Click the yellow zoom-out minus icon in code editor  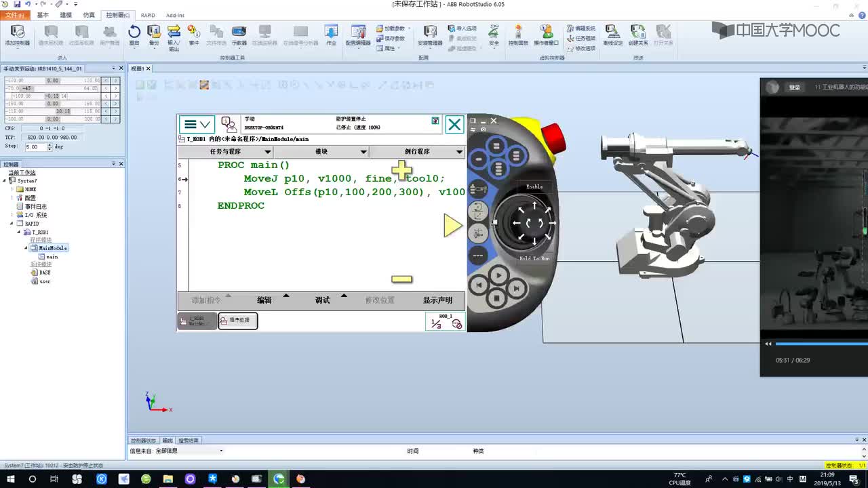pos(401,279)
